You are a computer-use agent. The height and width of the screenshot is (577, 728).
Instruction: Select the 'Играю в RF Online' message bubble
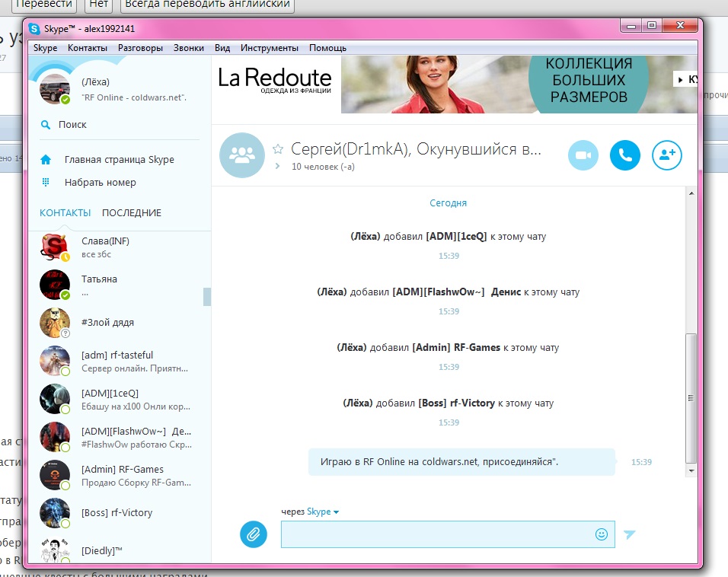tap(461, 462)
